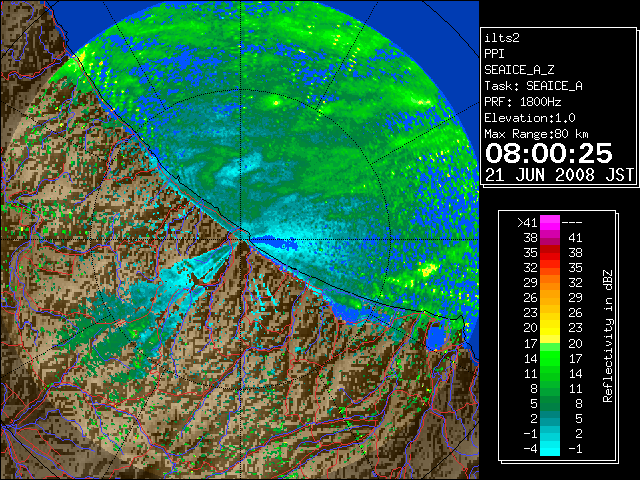
Task: Pick the cyan -4 dBZ legend swatch
Action: 550,448
